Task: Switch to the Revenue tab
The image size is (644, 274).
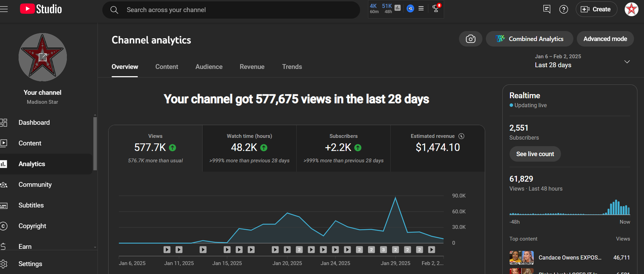Action: [x=252, y=67]
